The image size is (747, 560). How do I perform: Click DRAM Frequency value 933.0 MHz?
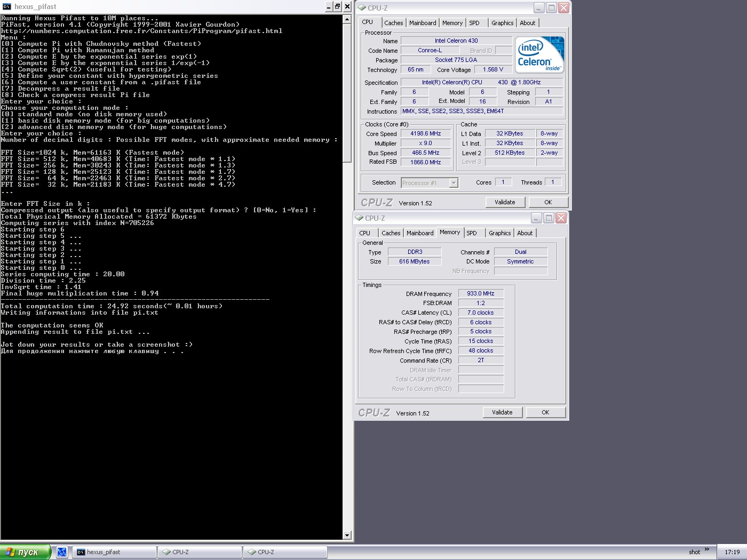tap(481, 293)
